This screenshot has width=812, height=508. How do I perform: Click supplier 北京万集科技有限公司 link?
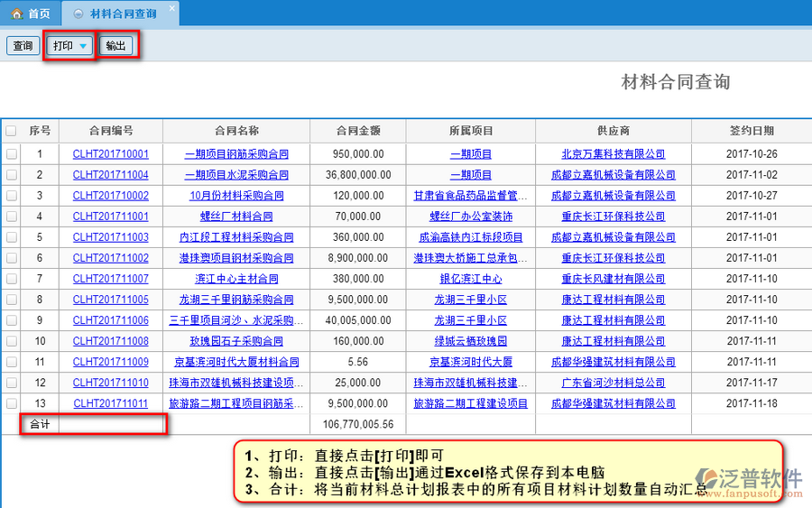(x=613, y=154)
